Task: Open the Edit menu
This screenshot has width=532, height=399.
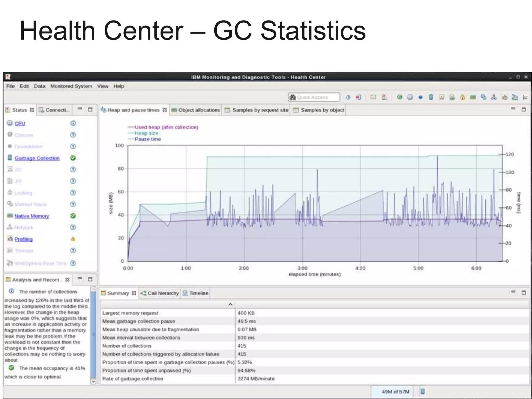Action: point(24,86)
